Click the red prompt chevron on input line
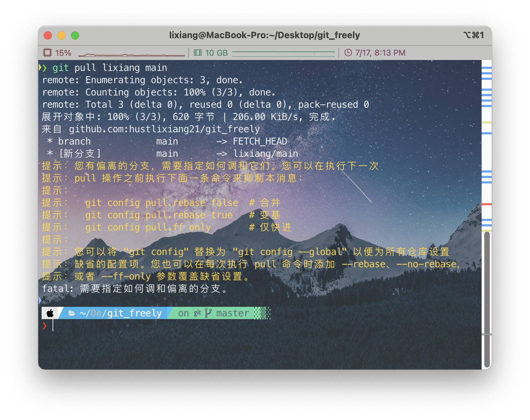The image size is (530, 420). [x=44, y=326]
